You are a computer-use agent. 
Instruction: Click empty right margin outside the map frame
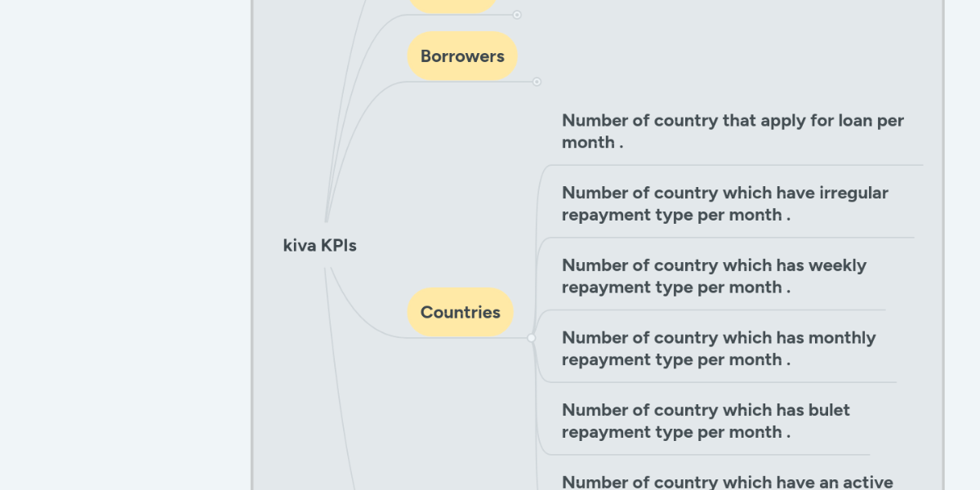click(x=964, y=245)
